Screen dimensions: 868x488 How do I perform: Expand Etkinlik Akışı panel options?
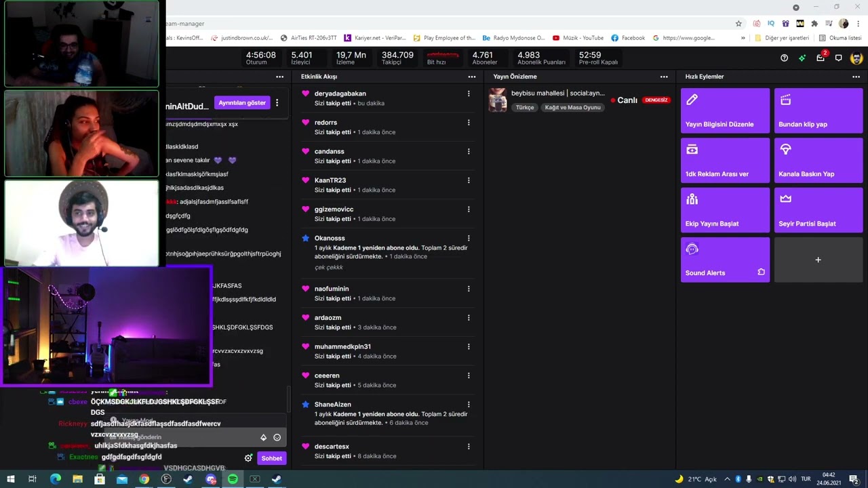(472, 77)
